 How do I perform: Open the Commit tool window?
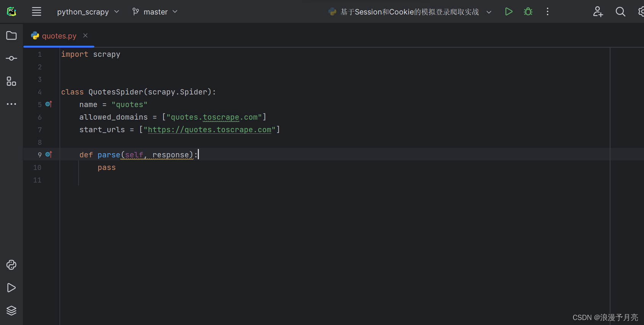(11, 58)
